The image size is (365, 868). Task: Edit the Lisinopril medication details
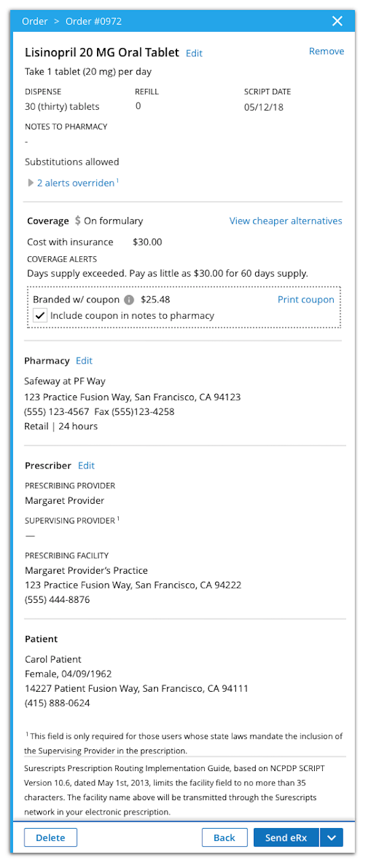194,54
